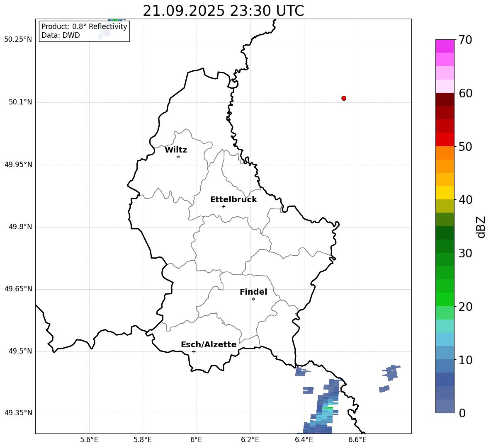Click the 'Esch/Alzette' city label
491x448 pixels.
tap(209, 344)
